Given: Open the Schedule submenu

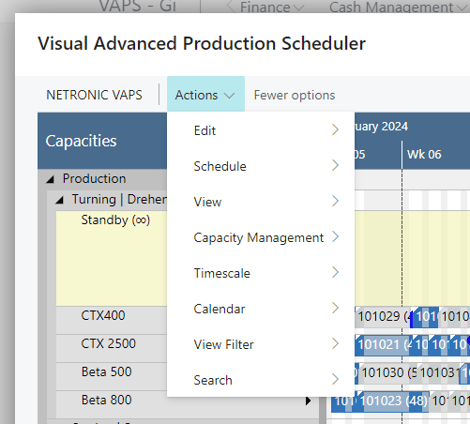Looking at the screenshot, I should (x=261, y=166).
